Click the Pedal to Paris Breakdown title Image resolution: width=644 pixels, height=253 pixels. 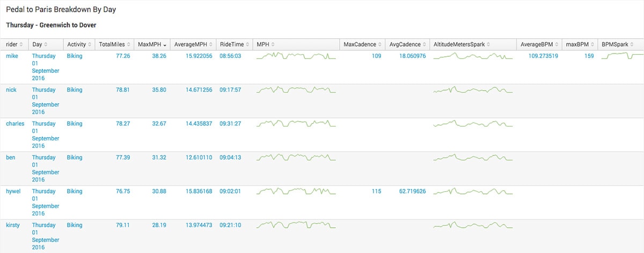(x=61, y=10)
